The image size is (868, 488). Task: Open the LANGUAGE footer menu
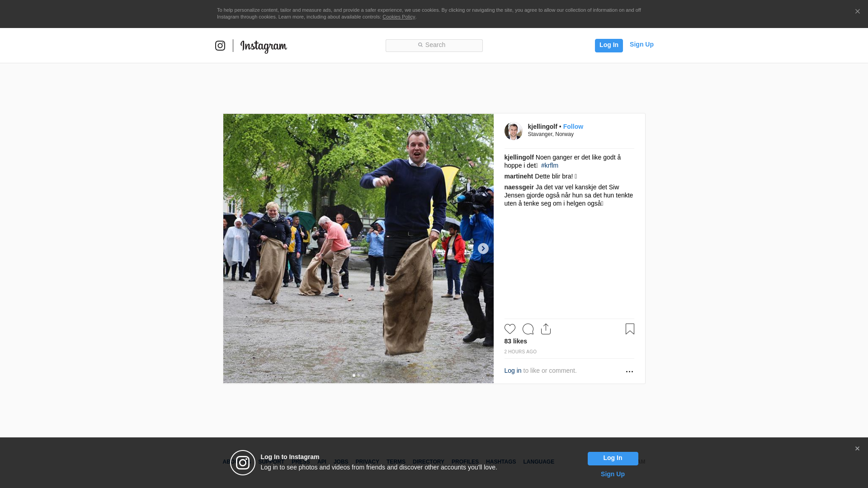(x=538, y=462)
